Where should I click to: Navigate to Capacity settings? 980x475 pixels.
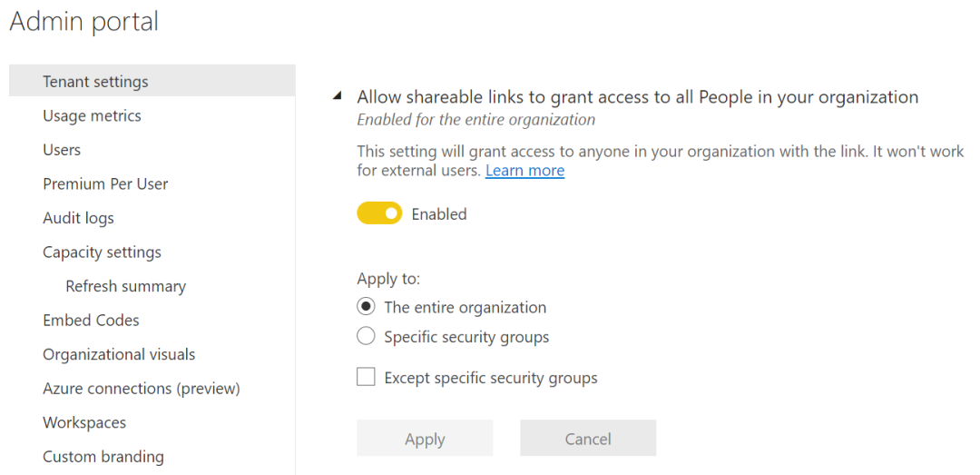(x=102, y=252)
